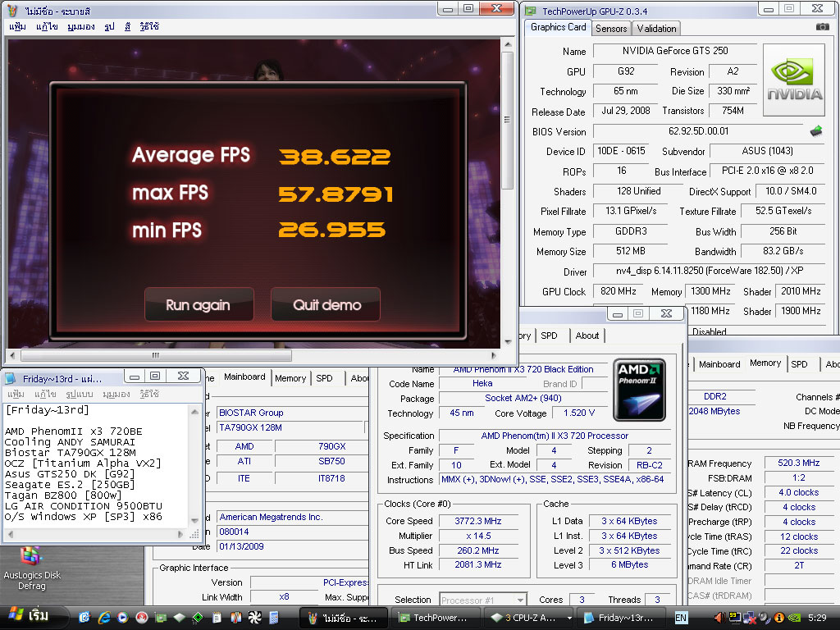Click Quit demo button
Image resolution: width=840 pixels, height=630 pixels.
tap(326, 305)
